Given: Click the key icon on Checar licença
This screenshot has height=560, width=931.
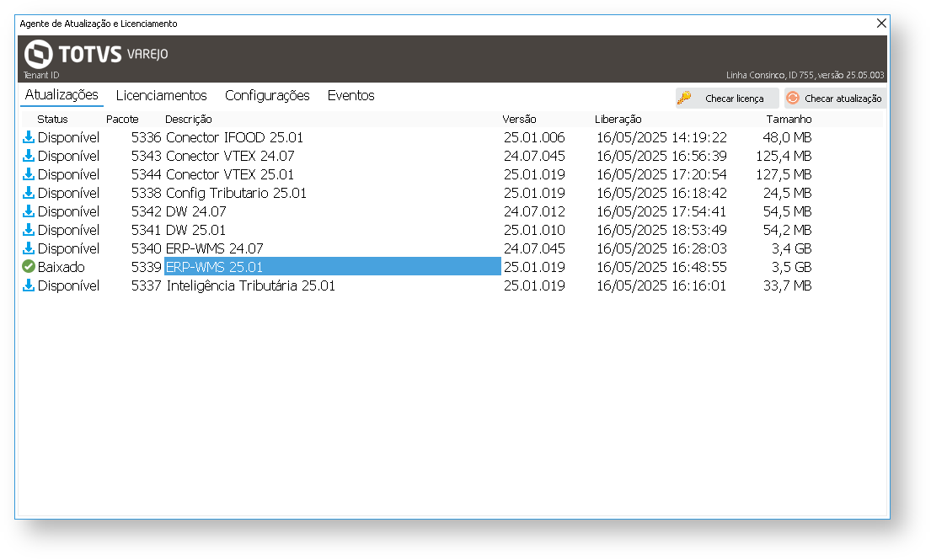Looking at the screenshot, I should tap(685, 98).
